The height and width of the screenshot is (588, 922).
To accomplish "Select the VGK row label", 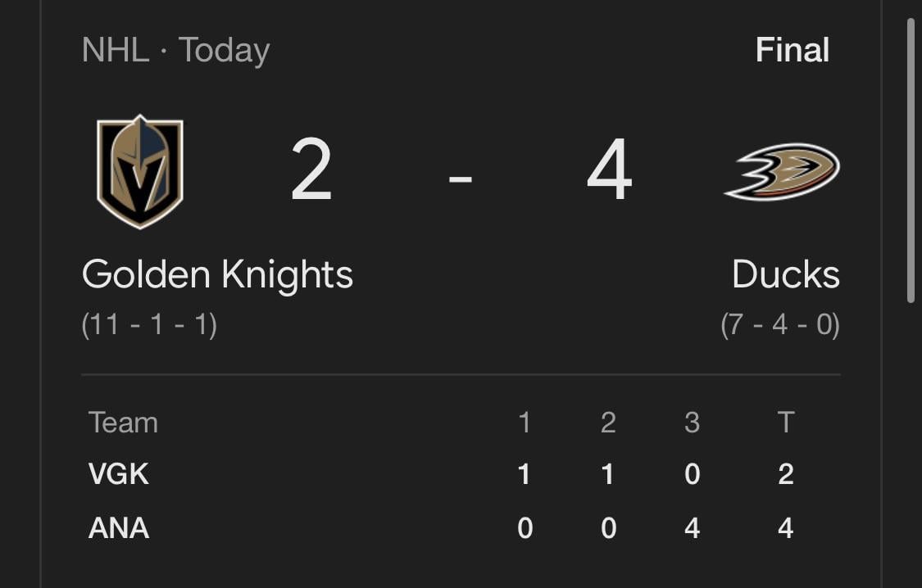I will 119,474.
